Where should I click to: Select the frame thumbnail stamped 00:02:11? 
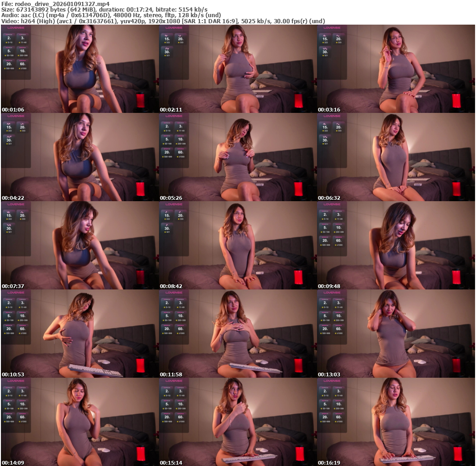(238, 69)
